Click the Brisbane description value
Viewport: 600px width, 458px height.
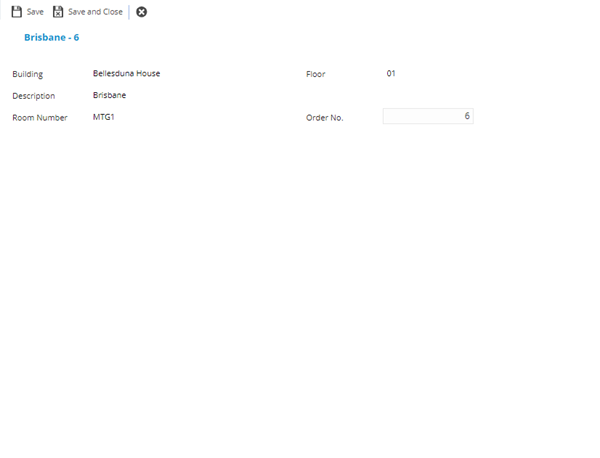point(109,96)
